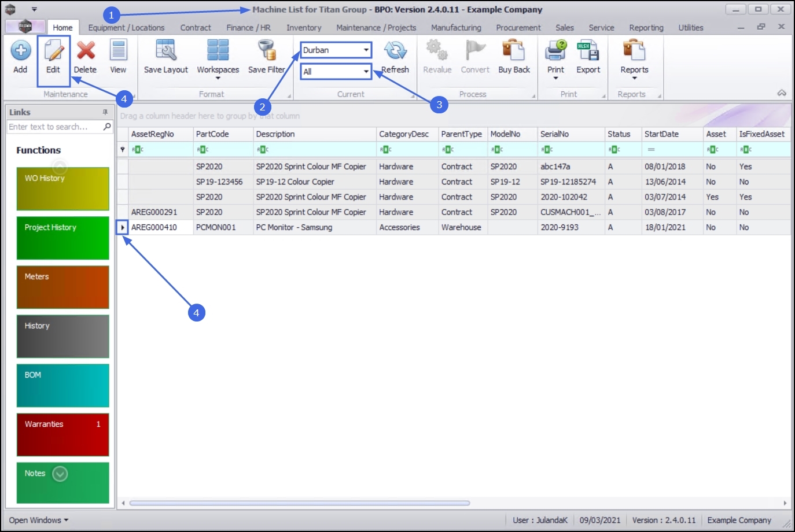Refresh the machine list

pos(395,57)
